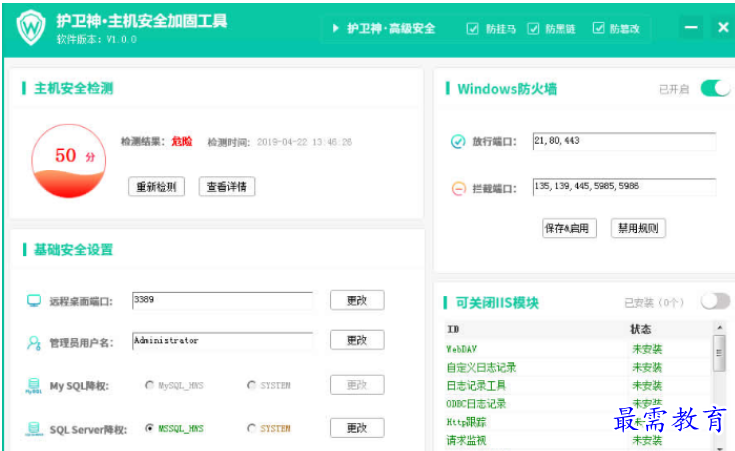Click the IIS module list scrollbar thumb
The height and width of the screenshot is (451, 735).
pos(720,353)
